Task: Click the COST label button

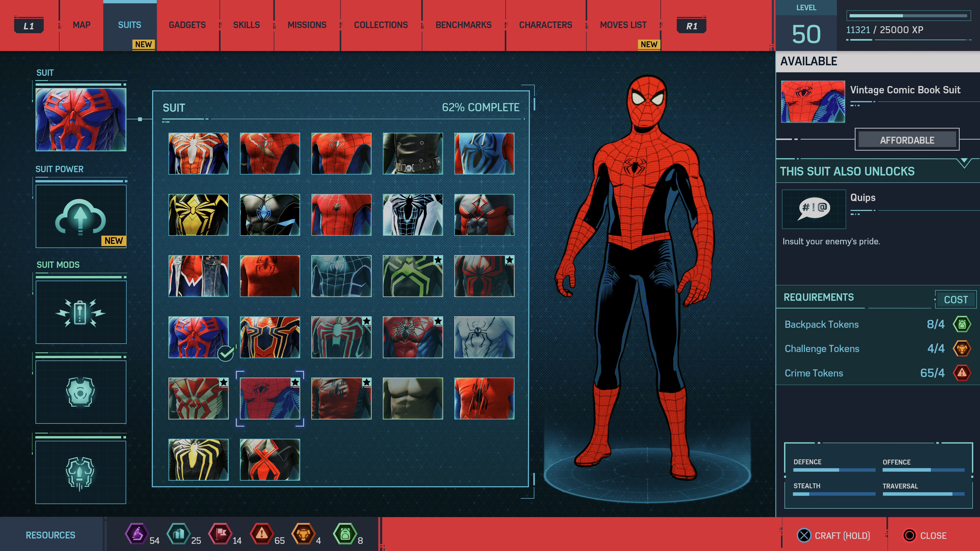Action: tap(956, 300)
